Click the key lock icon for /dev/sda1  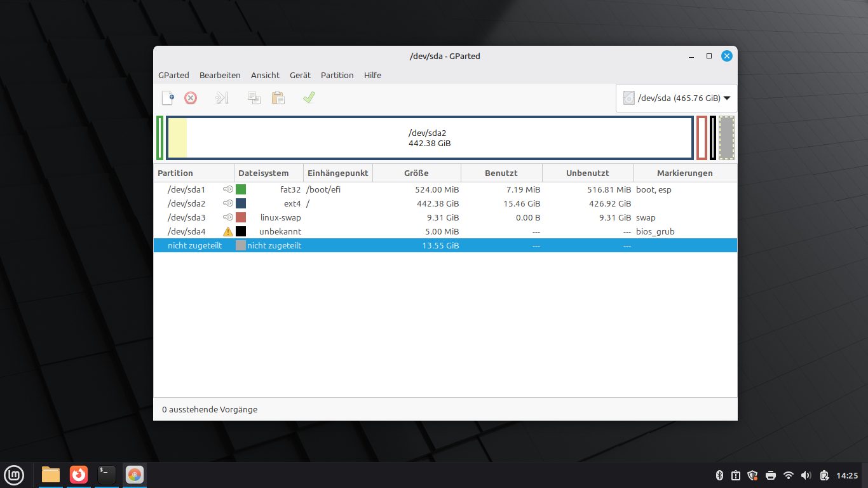[x=228, y=189]
